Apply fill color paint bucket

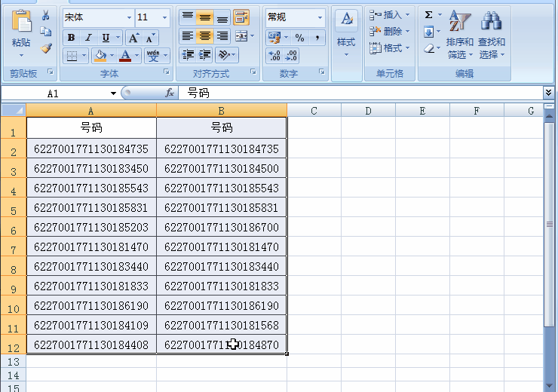(101, 56)
